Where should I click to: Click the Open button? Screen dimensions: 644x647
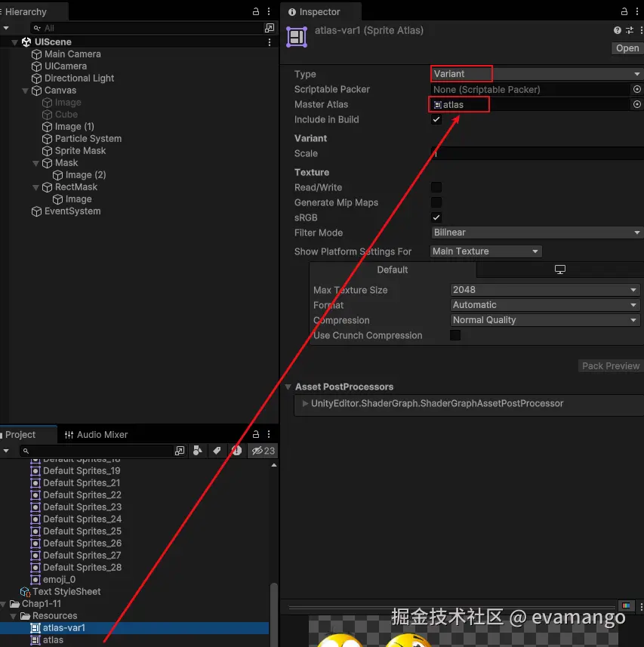tap(627, 48)
